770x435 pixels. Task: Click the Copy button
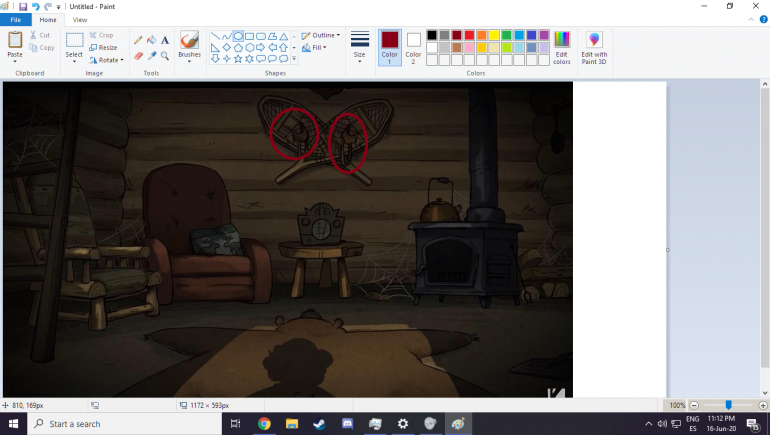pyautogui.click(x=42, y=48)
